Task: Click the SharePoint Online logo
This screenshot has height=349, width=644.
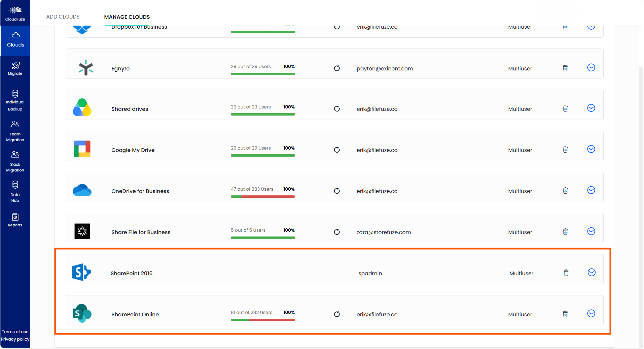Action: (82, 313)
